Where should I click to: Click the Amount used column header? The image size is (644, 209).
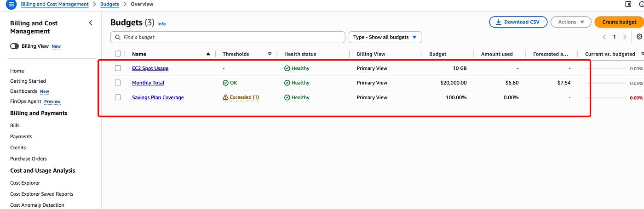click(x=497, y=54)
